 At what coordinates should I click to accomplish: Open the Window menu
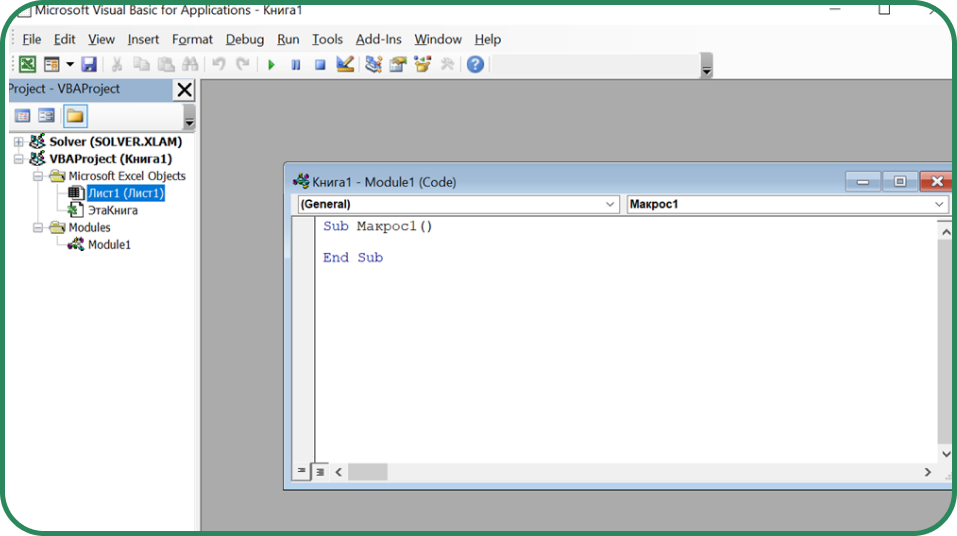point(438,39)
